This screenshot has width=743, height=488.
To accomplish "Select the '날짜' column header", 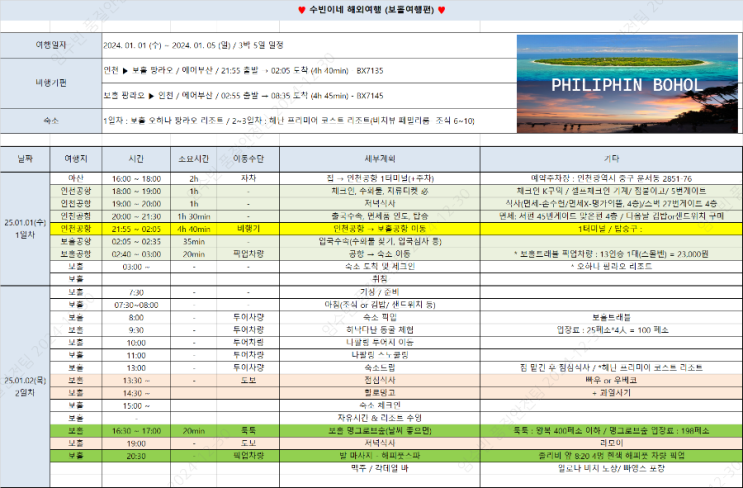I will 25,159.
